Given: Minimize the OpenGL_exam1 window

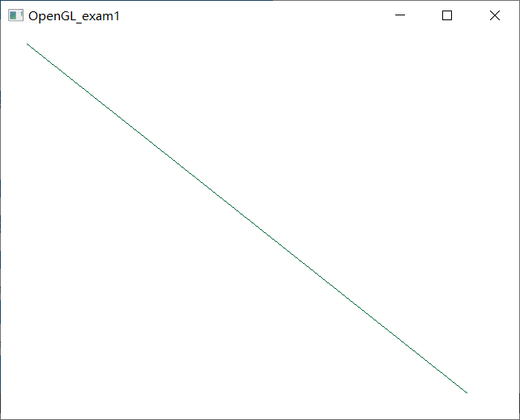Looking at the screenshot, I should click(x=400, y=15).
